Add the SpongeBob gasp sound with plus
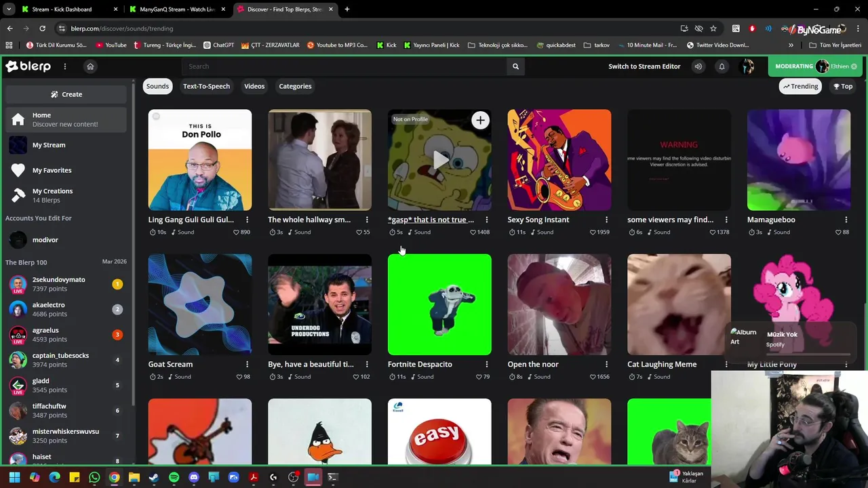This screenshot has width=868, height=488. pos(480,121)
